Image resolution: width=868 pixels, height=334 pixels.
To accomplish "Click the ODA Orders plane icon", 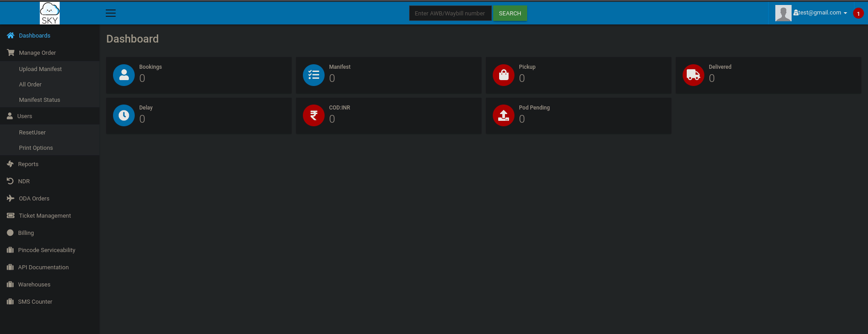I will [10, 198].
